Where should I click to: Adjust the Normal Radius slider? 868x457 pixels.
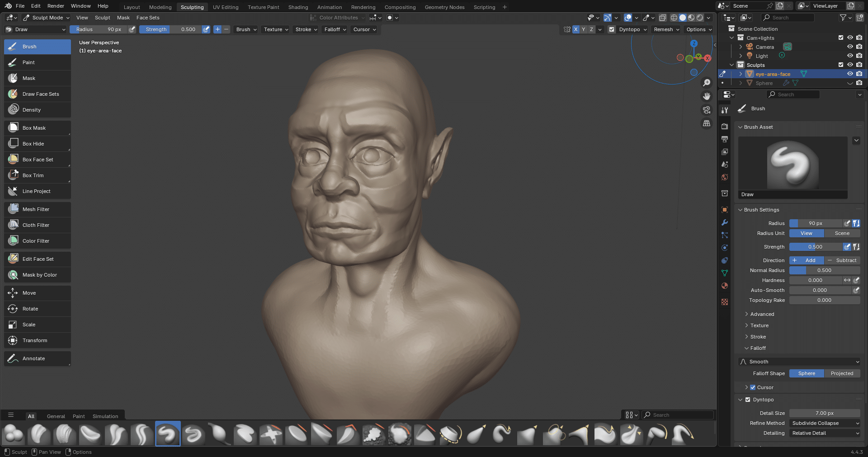point(824,270)
